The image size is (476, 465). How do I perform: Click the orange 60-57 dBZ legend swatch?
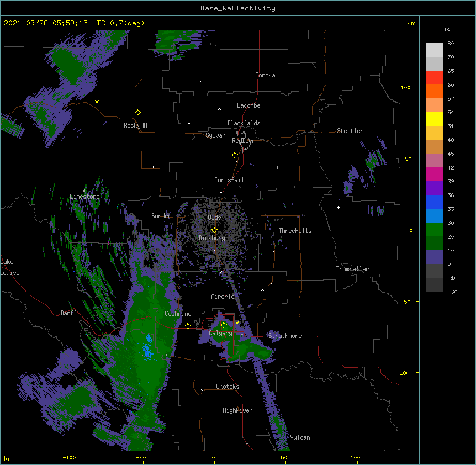pyautogui.click(x=434, y=91)
